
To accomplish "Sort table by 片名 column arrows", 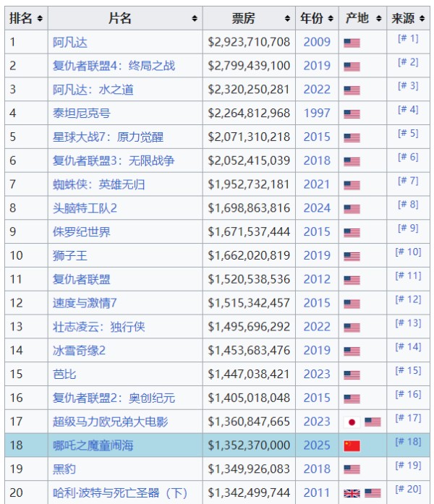I will [x=194, y=18].
